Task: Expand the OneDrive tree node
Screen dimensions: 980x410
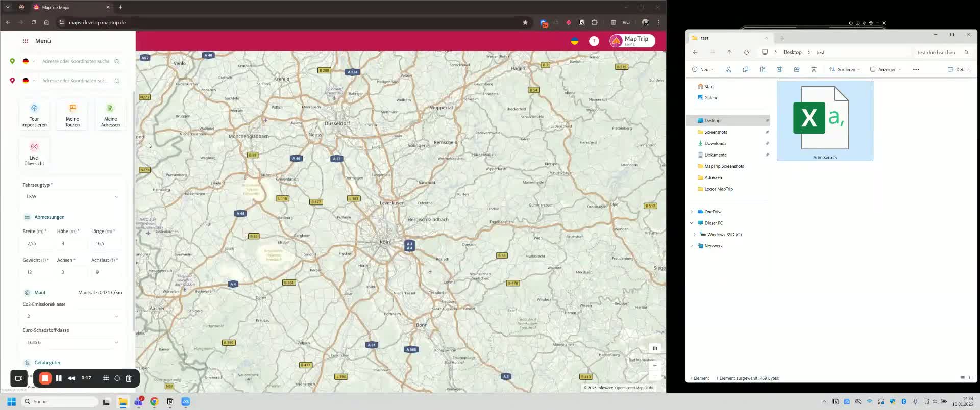Action: point(692,212)
